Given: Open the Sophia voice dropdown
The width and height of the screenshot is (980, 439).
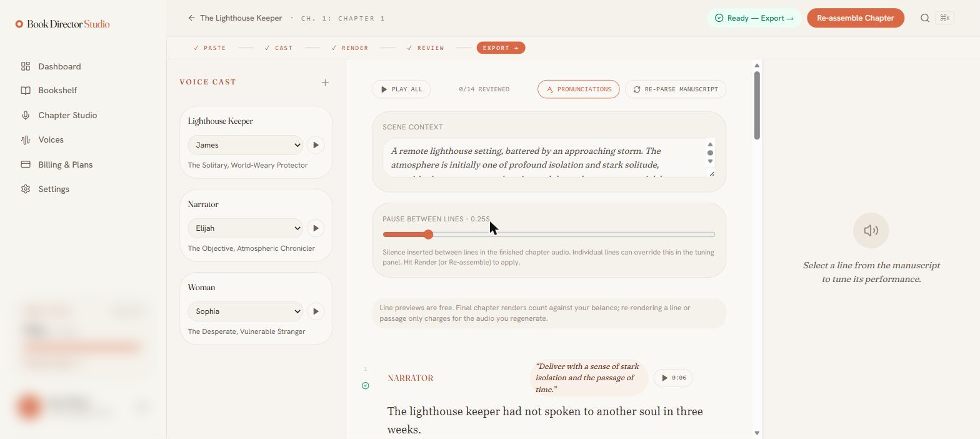Looking at the screenshot, I should [x=245, y=311].
